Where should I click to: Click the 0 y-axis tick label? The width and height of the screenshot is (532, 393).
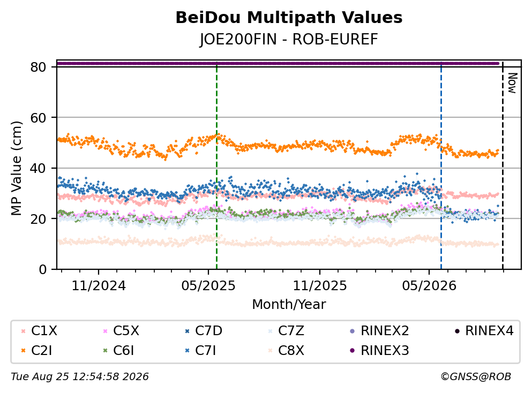click(42, 269)
